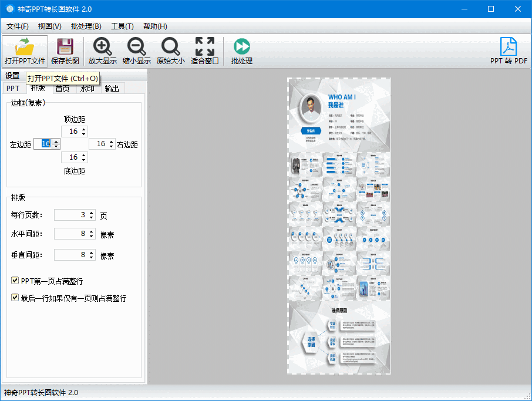Click the Zoom In magnifier icon
This screenshot has height=401, width=532.
point(103,46)
